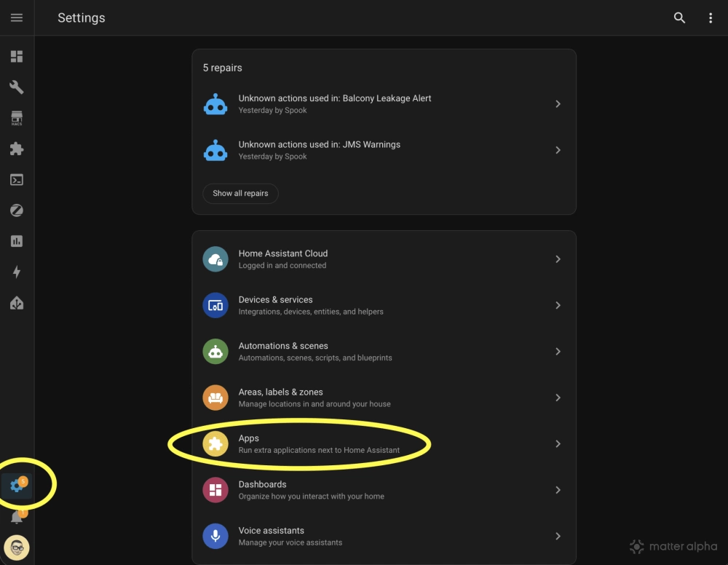Toggle the sidebar with the hamburger menu
The height and width of the screenshot is (565, 728).
pyautogui.click(x=17, y=17)
